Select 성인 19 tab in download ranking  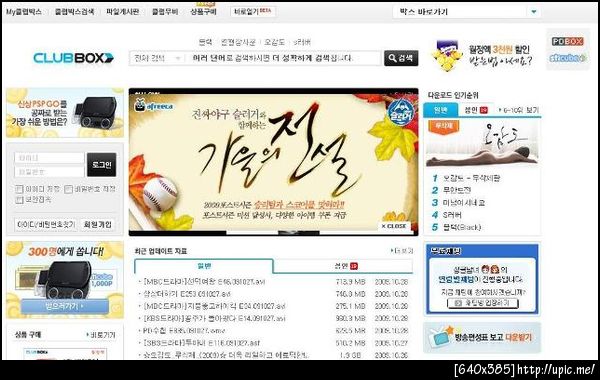pos(476,110)
